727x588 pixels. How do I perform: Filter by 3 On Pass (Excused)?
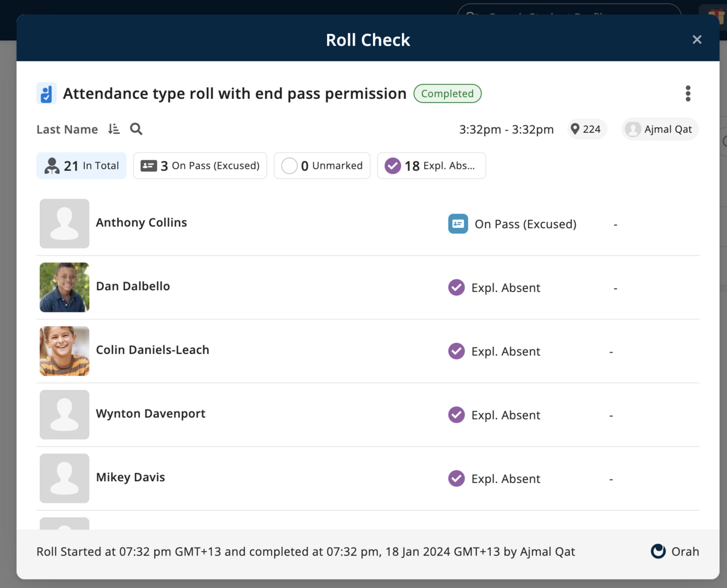coord(200,166)
